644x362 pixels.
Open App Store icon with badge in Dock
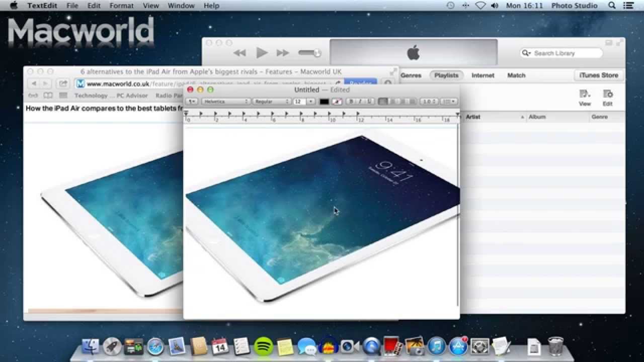click(x=458, y=346)
